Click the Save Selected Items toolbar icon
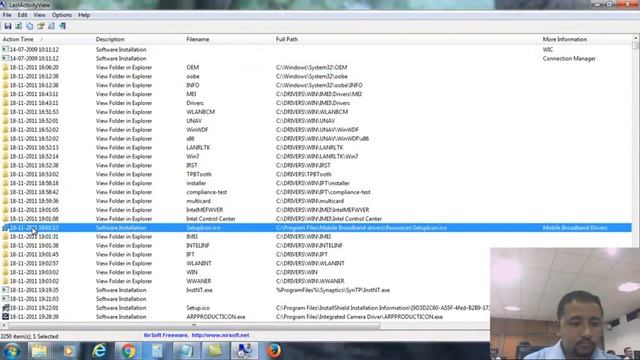640x360 pixels. pyautogui.click(x=8, y=26)
